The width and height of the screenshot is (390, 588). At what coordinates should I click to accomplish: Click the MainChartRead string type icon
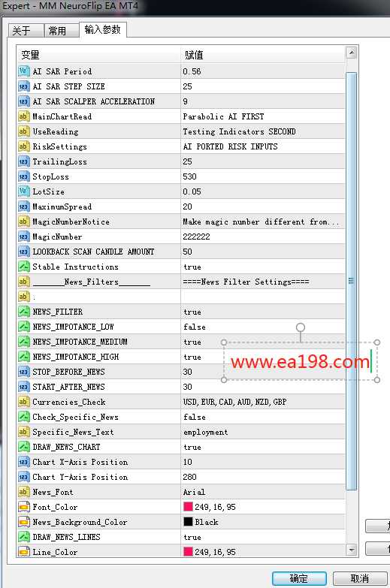click(x=23, y=116)
